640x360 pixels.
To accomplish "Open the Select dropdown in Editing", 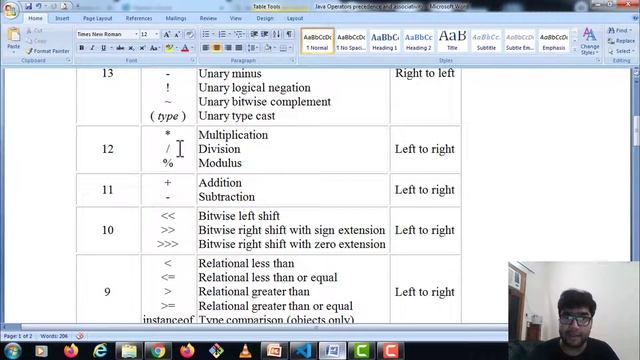I will 620,51.
